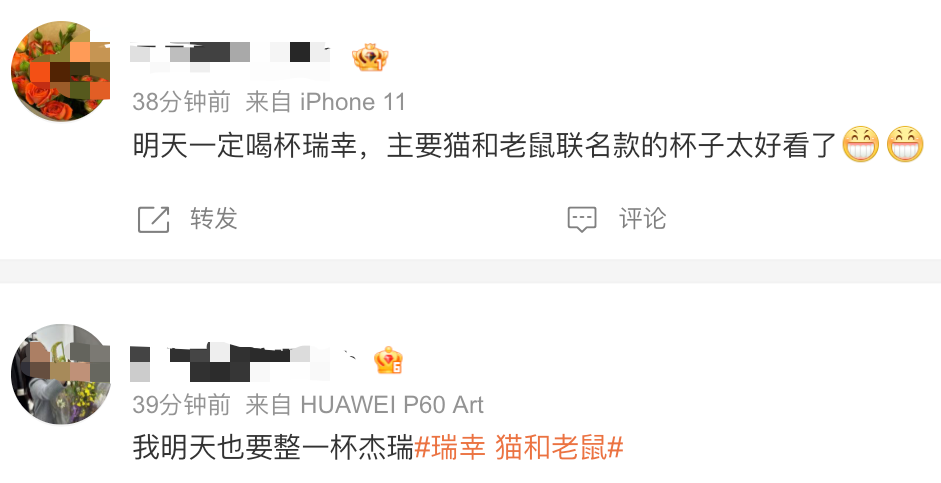Click the gray divider between the two posts
This screenshot has height=483, width=941.
[470, 271]
